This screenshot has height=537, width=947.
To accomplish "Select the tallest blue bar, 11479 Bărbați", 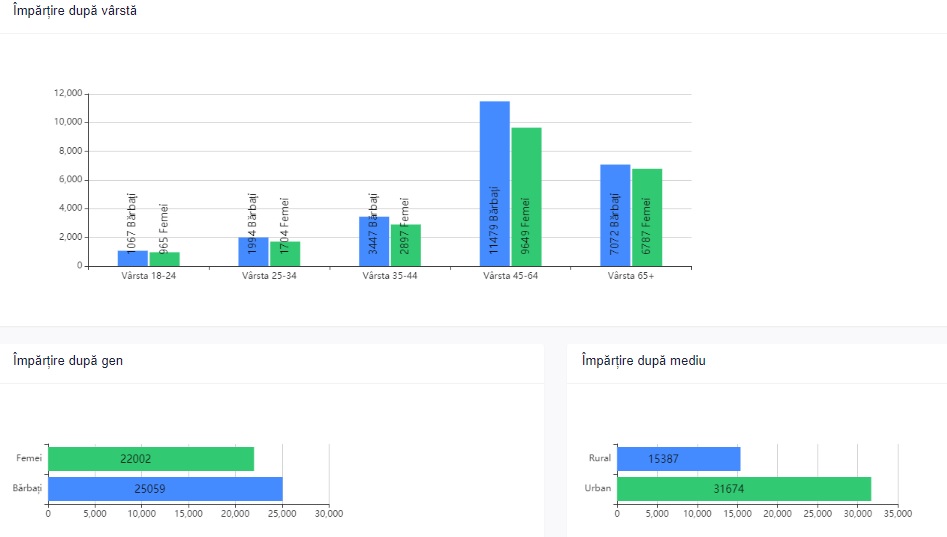I will pyautogui.click(x=494, y=184).
